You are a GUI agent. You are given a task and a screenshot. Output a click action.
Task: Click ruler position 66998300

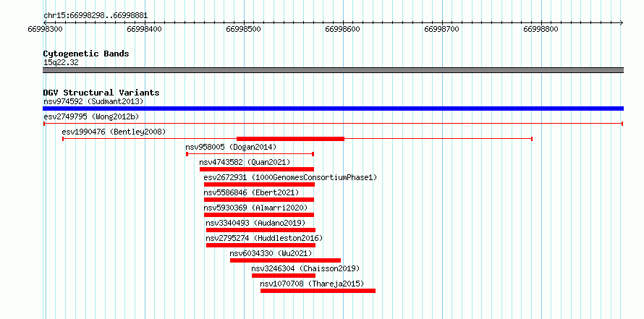pyautogui.click(x=43, y=29)
